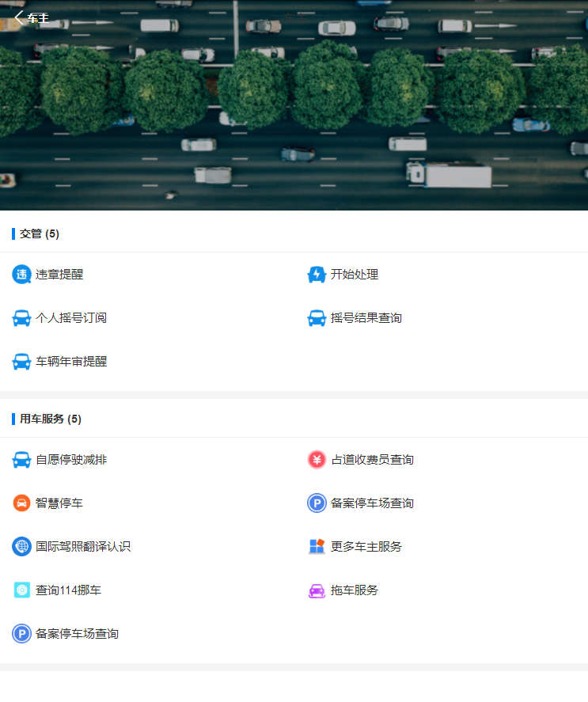The width and height of the screenshot is (588, 702).
Task: Open the 违章提醒 icon
Action: [21, 275]
